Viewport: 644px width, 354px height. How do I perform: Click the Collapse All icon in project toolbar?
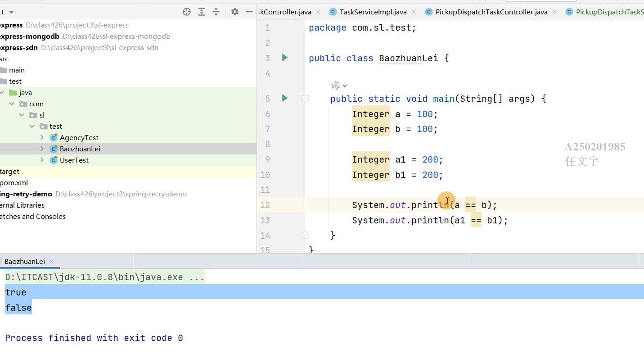click(216, 12)
